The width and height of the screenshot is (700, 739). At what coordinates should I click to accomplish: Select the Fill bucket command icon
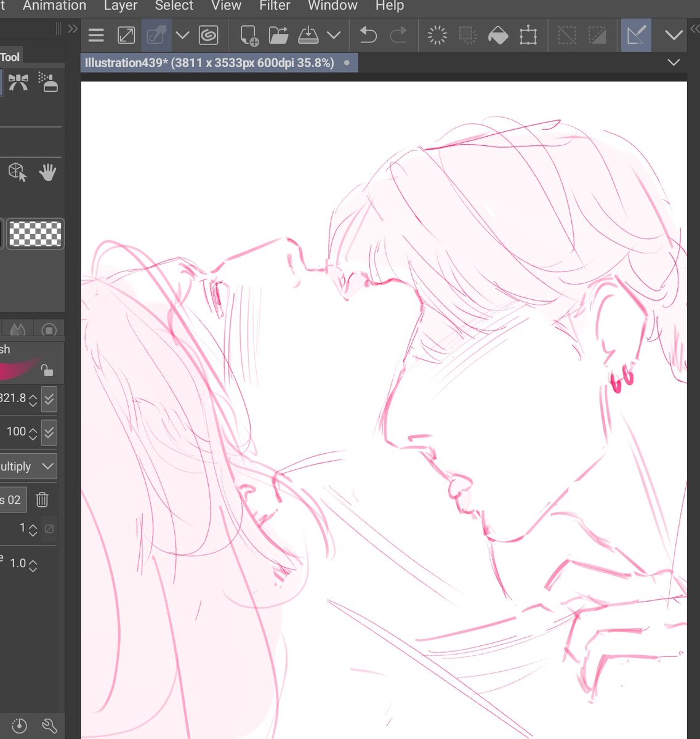click(x=497, y=35)
